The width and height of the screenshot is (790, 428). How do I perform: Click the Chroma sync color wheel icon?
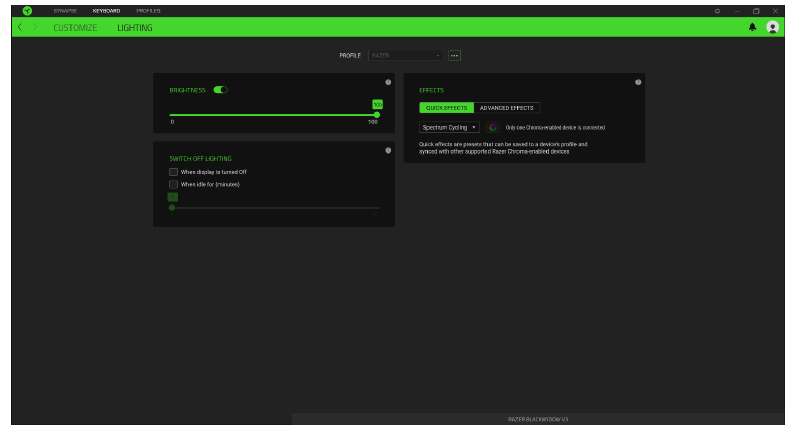tap(492, 128)
